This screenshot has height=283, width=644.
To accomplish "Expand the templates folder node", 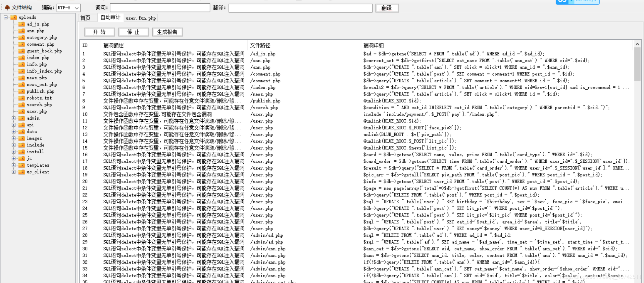I will [14, 165].
